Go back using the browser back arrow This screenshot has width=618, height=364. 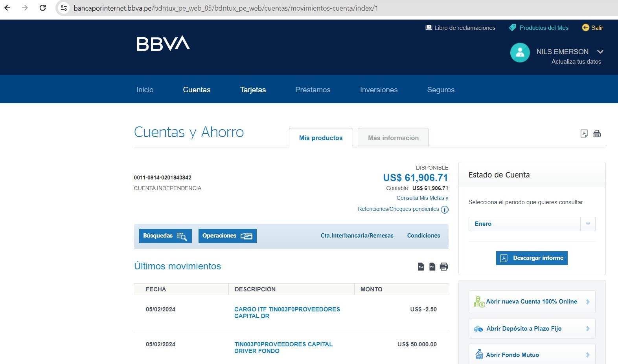tap(7, 8)
